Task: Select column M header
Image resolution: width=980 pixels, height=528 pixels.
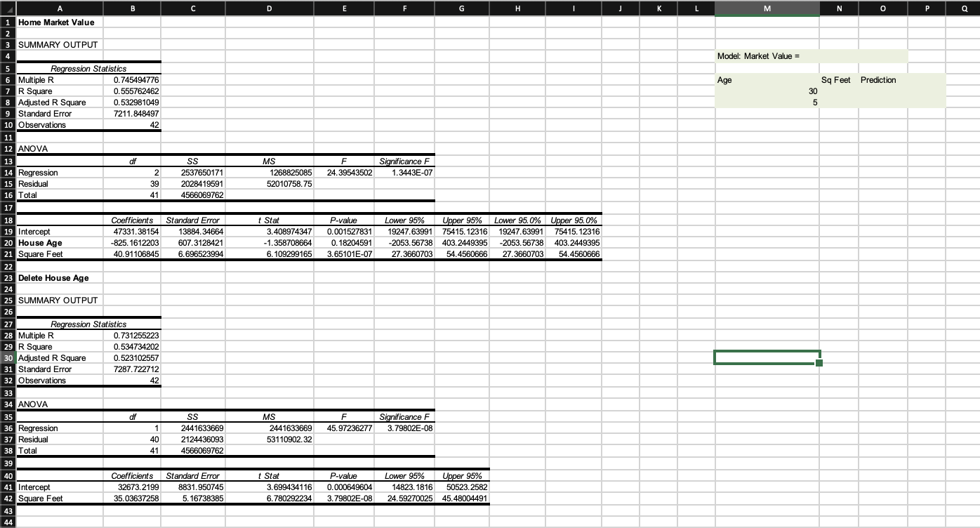Action: click(x=767, y=8)
